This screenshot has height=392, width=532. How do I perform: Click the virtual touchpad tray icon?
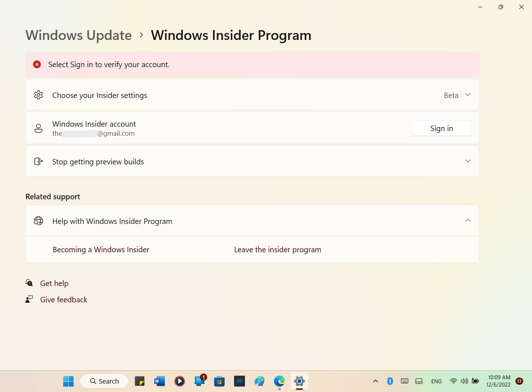point(419,381)
